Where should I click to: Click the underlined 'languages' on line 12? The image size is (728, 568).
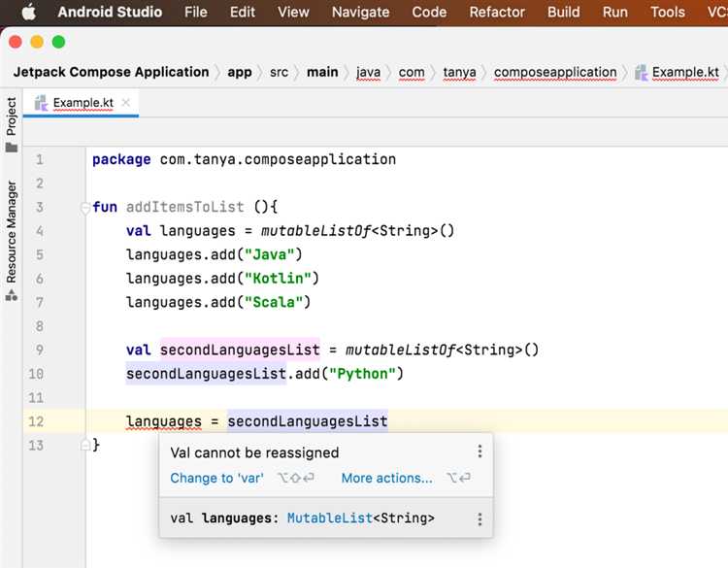click(164, 421)
